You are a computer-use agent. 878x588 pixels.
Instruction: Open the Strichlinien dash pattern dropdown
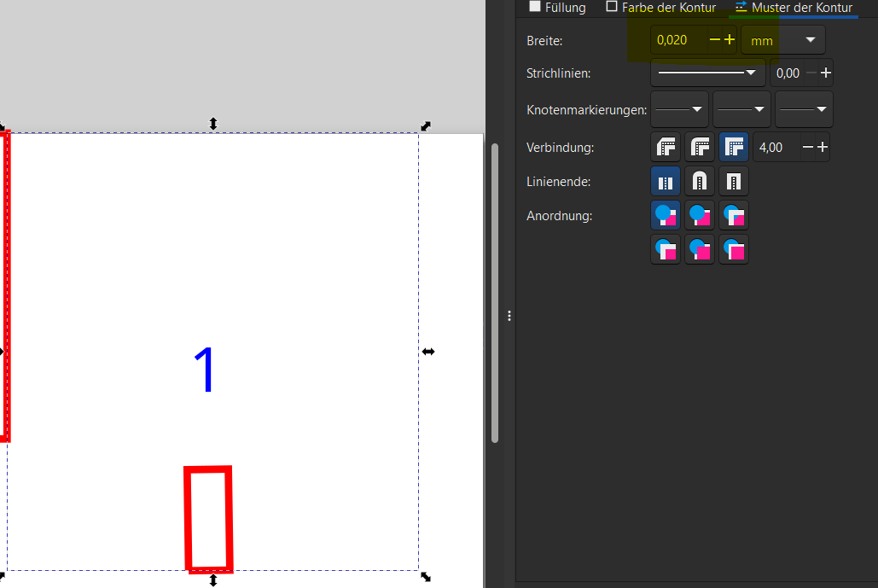click(x=708, y=73)
